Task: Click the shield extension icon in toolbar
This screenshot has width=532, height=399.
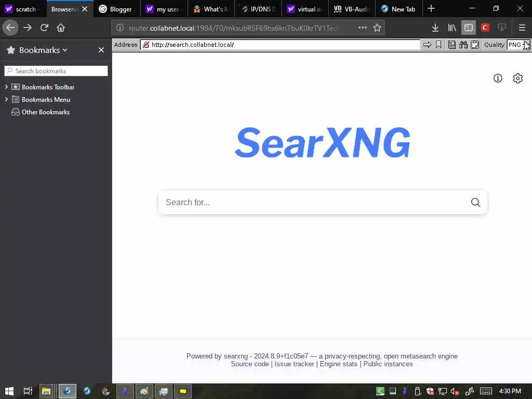Action: [502, 28]
